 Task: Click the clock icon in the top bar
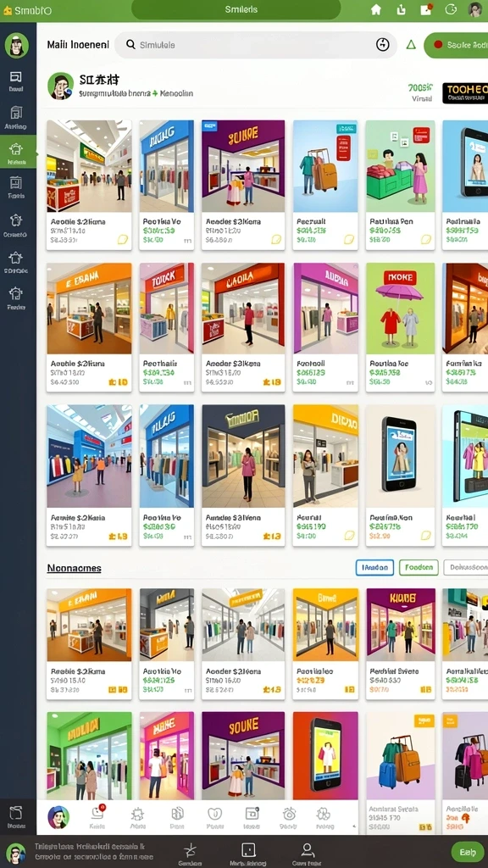(451, 9)
